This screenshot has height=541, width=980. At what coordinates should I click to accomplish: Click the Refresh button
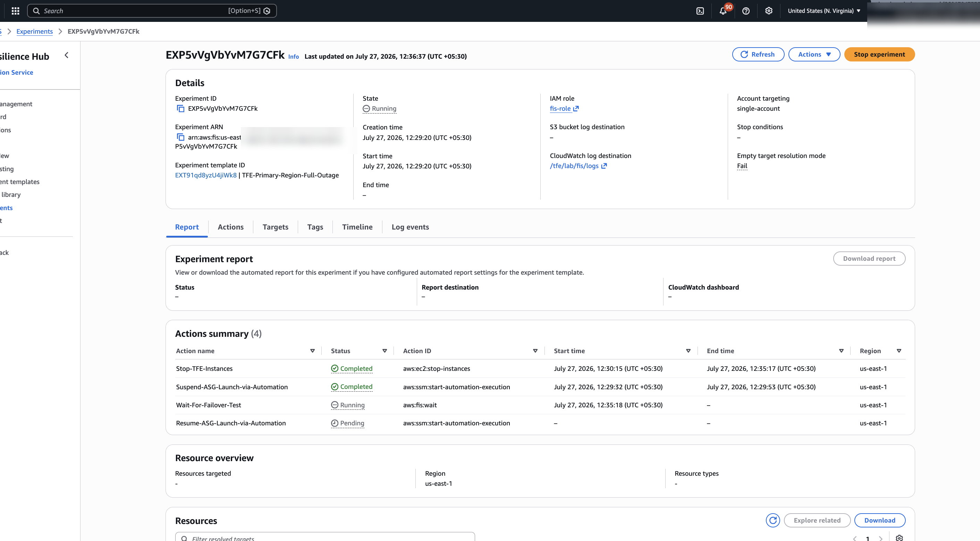758,55
